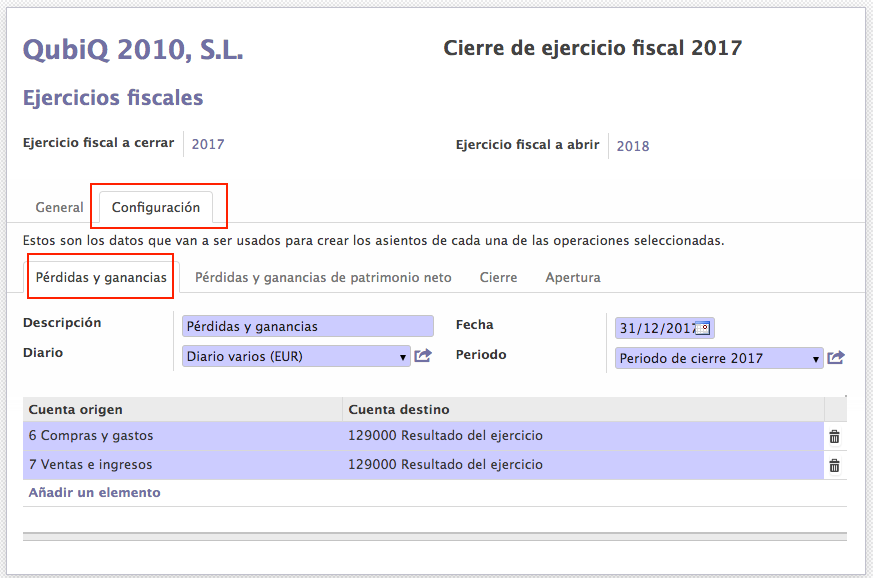Screen dimensions: 873x578
Task: Click into the Descripción text field
Action: click(x=308, y=326)
